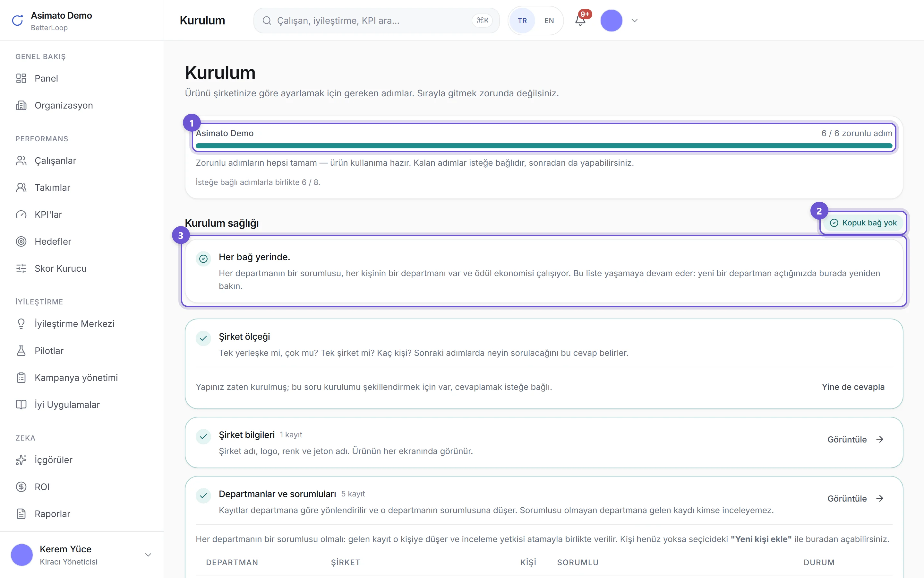
Task: Click the Şirket ölçeği checkmark icon
Action: click(x=203, y=338)
